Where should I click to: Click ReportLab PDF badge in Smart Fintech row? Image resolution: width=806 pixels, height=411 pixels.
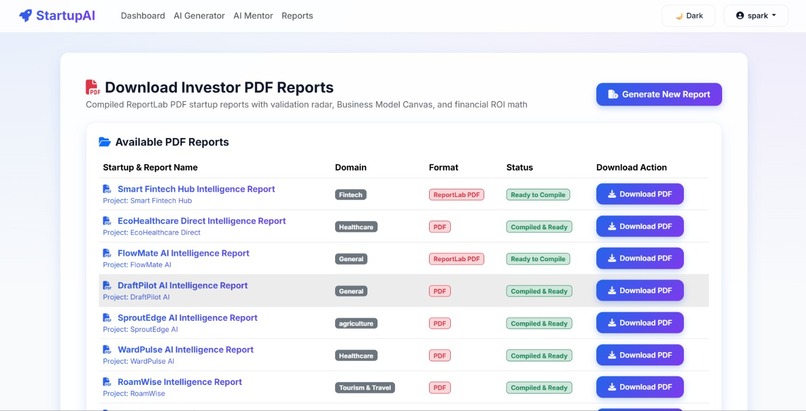[x=456, y=195]
